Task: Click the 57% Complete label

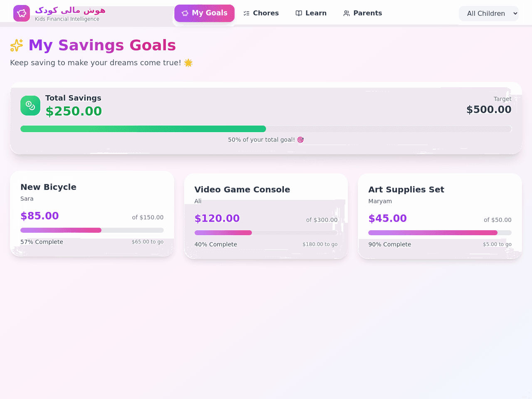Action: click(42, 242)
